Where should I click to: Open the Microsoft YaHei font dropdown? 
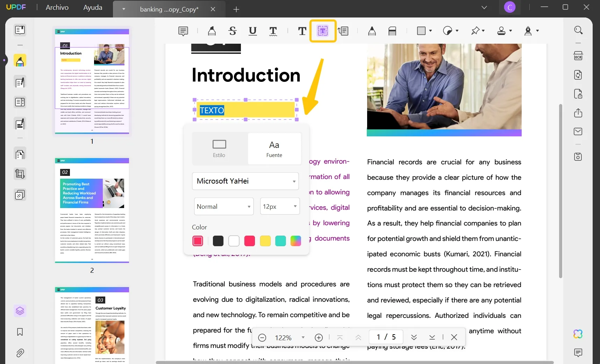click(x=245, y=181)
